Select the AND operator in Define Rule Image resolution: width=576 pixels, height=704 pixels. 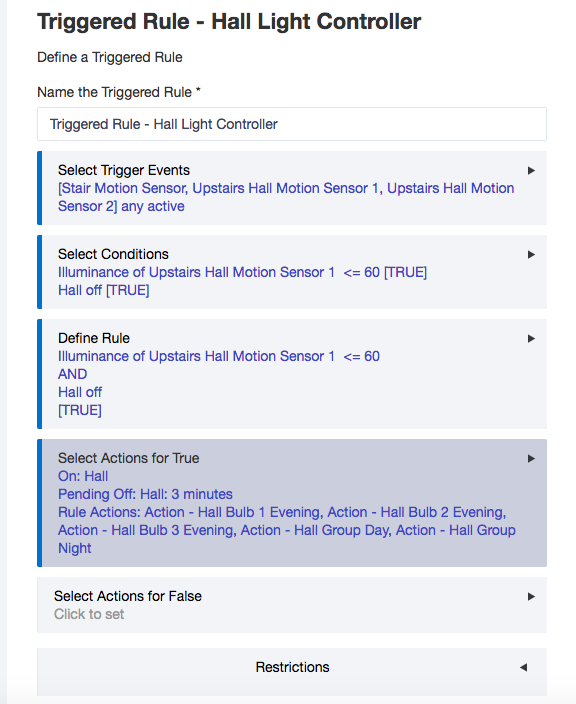tap(73, 374)
